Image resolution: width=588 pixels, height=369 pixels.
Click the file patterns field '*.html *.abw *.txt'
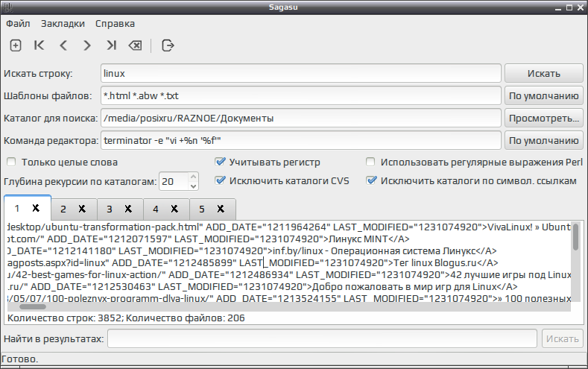pos(301,96)
